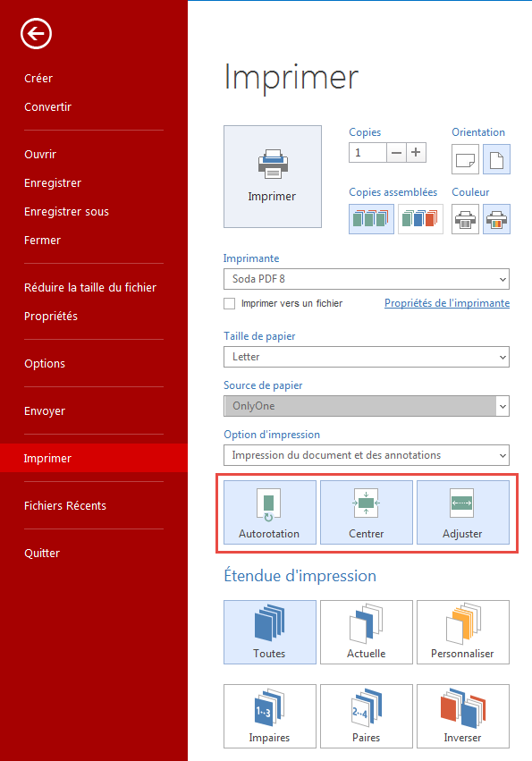Toggle the Autorotation option

coord(269,512)
